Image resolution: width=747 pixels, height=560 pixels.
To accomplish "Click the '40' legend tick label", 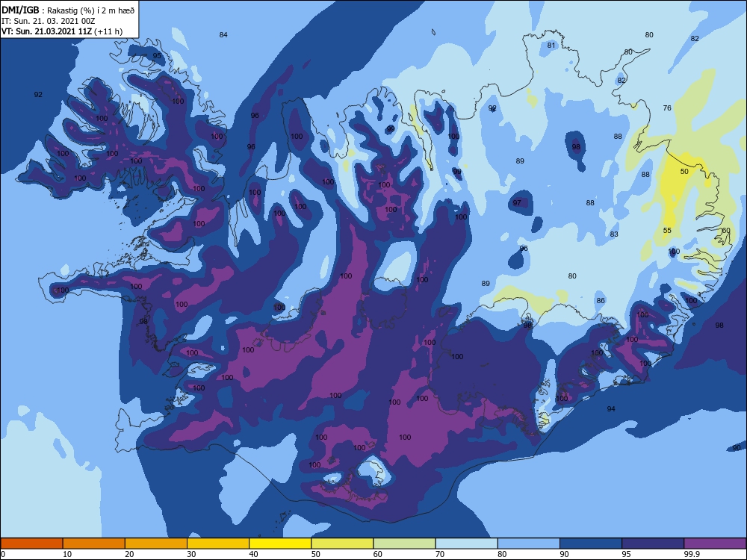I will click(x=253, y=554).
